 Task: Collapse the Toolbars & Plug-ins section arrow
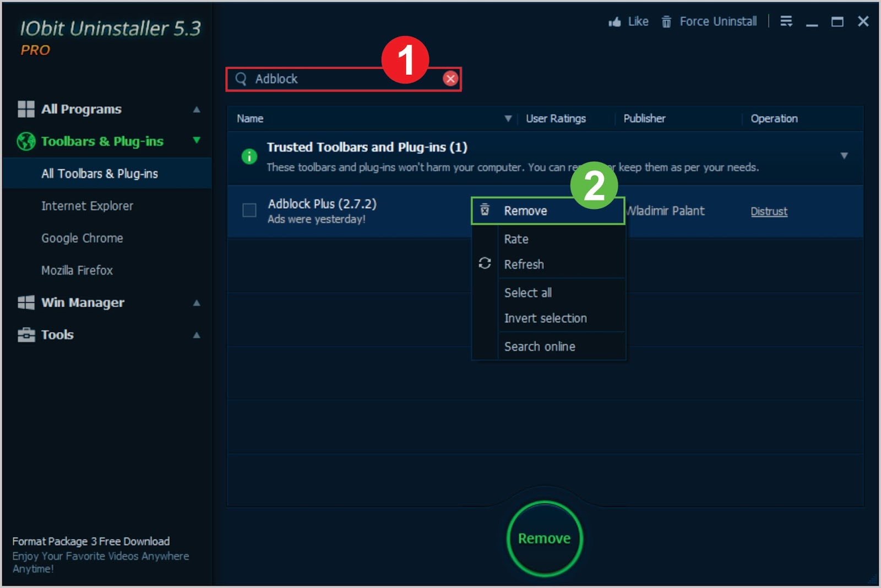point(197,140)
